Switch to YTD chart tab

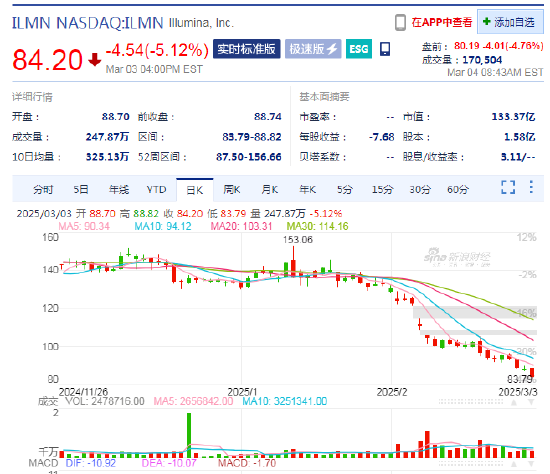(x=156, y=190)
